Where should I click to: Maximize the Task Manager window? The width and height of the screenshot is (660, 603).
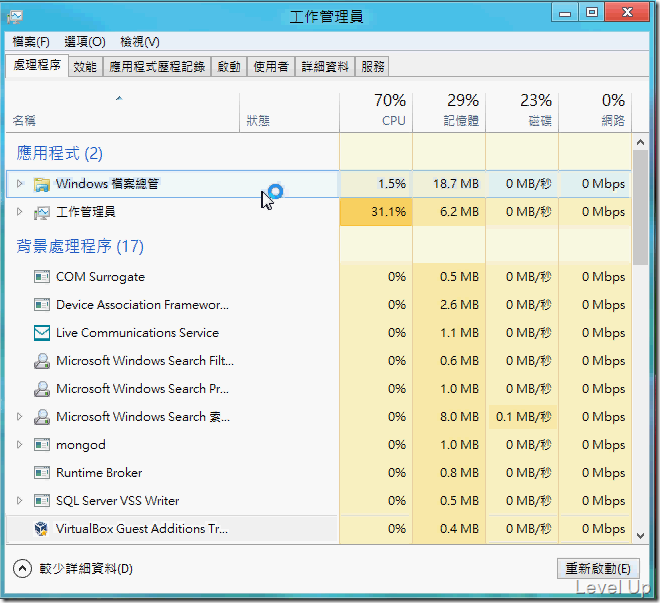point(591,13)
